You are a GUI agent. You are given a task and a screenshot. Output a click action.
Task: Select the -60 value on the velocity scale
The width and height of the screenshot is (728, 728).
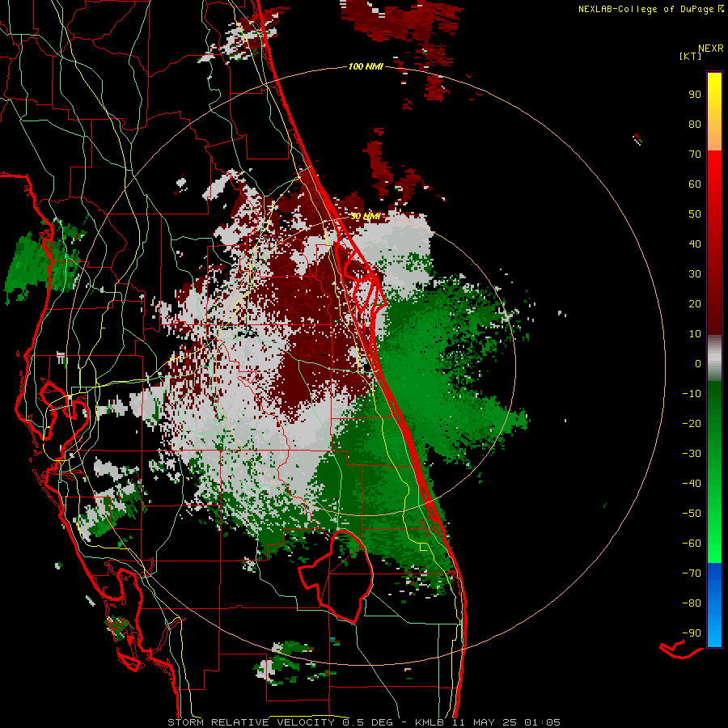click(692, 544)
